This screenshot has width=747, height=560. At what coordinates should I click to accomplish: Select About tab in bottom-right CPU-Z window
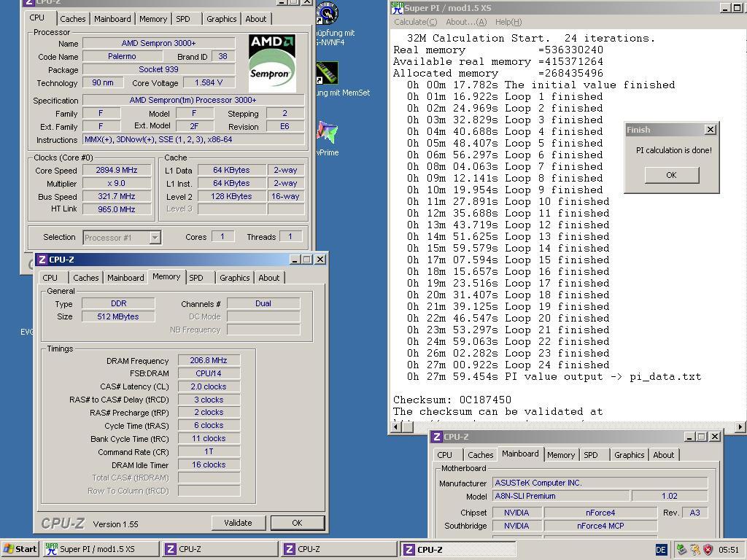(x=664, y=455)
